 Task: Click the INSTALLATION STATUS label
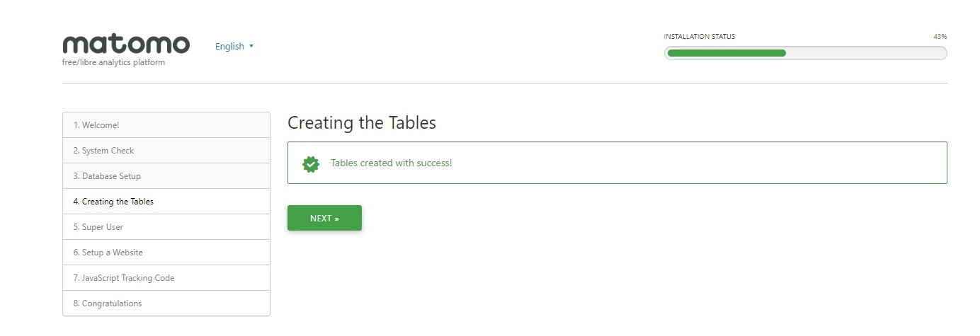[699, 37]
